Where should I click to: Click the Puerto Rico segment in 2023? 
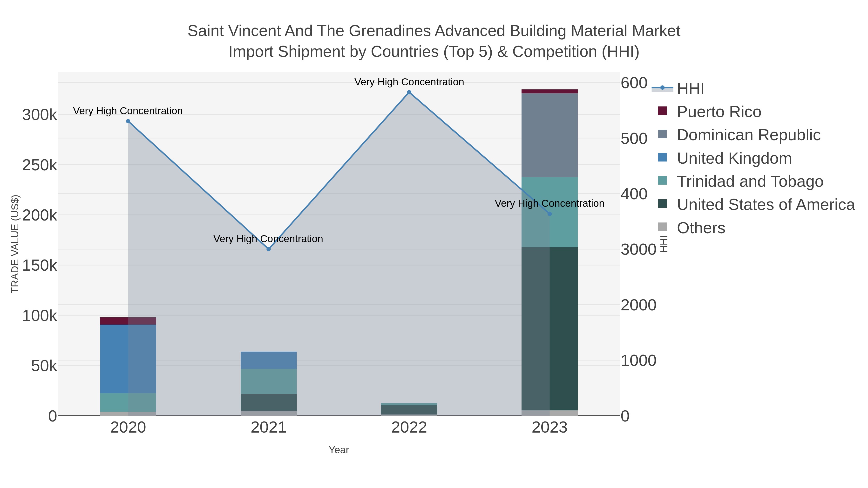pyautogui.click(x=549, y=91)
